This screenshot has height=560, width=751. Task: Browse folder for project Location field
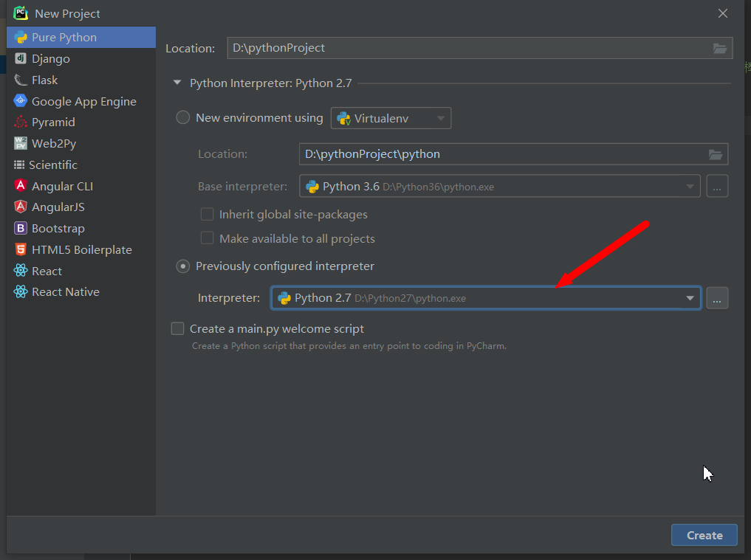click(x=720, y=49)
